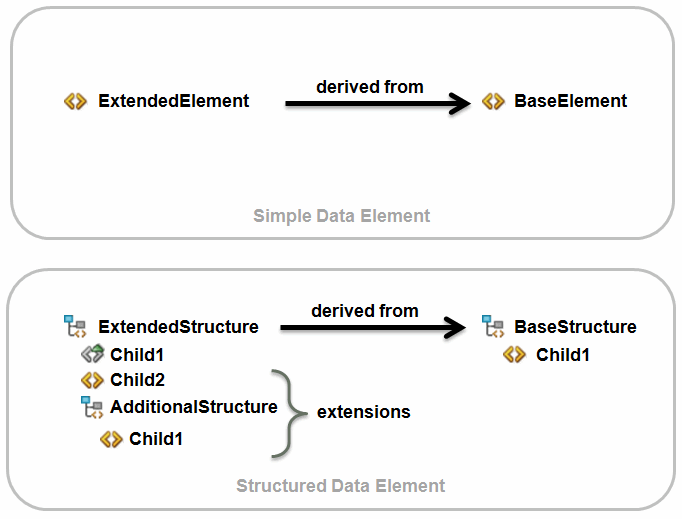Image resolution: width=682 pixels, height=519 pixels.
Task: Click the BaseElement element icon
Action: click(x=492, y=101)
